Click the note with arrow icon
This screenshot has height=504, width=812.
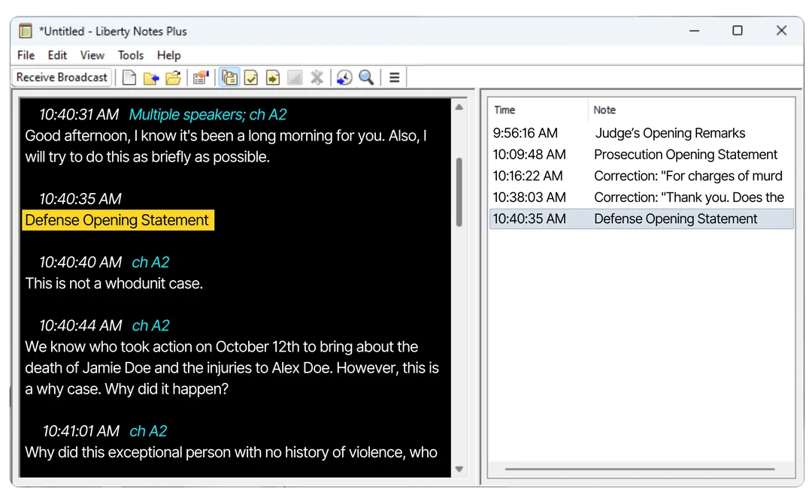click(273, 77)
